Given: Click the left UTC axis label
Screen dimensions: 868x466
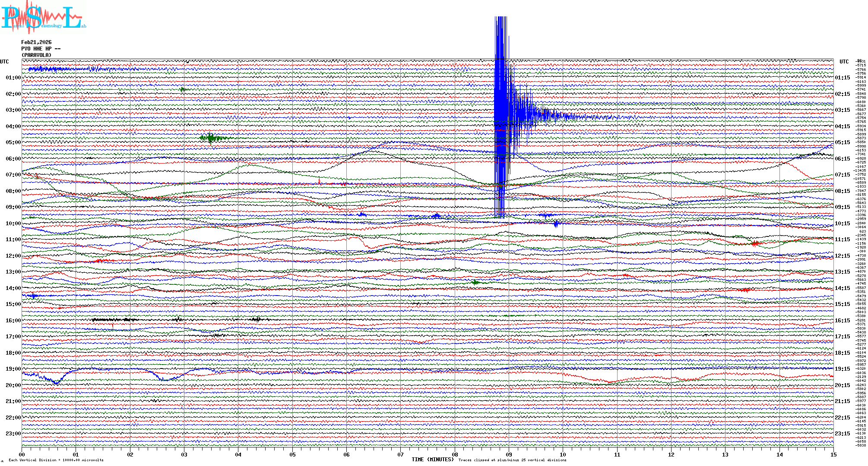Looking at the screenshot, I should 4,62.
